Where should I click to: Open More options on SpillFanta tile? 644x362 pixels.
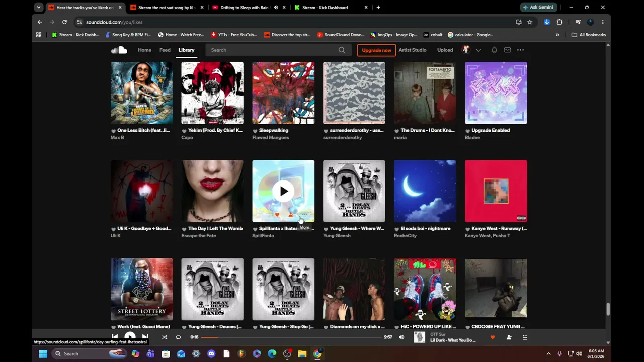(304, 215)
